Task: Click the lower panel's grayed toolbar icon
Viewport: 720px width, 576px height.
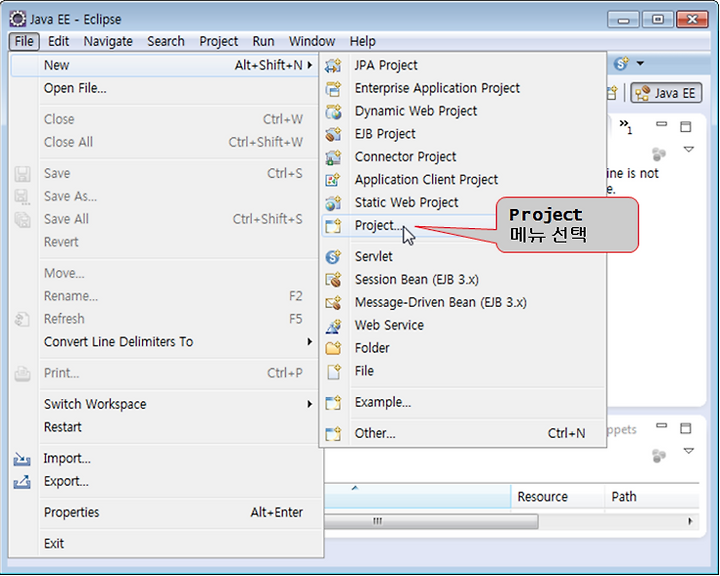Action: point(659,456)
